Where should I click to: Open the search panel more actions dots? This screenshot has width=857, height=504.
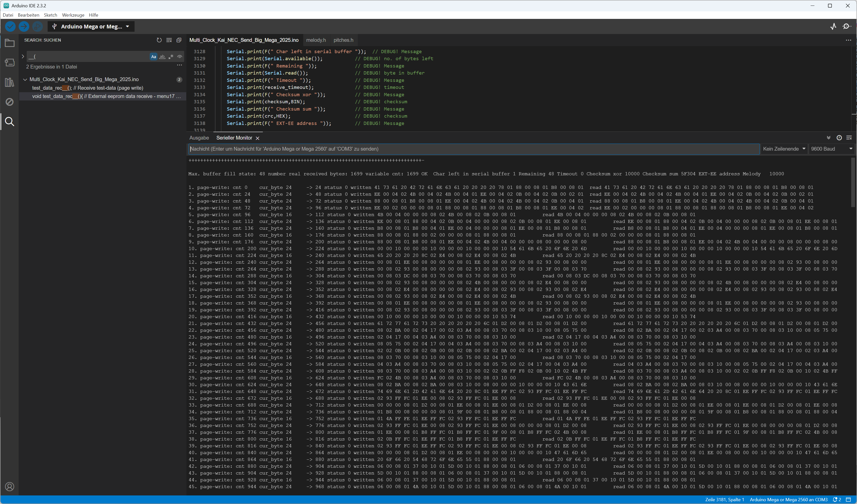[x=179, y=65]
